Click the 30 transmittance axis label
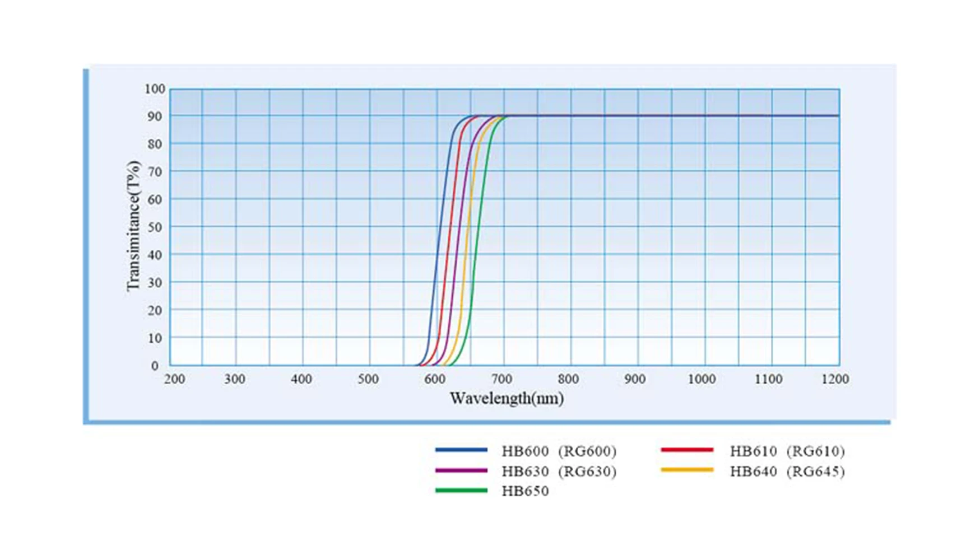Image resolution: width=980 pixels, height=560 pixels. point(155,283)
